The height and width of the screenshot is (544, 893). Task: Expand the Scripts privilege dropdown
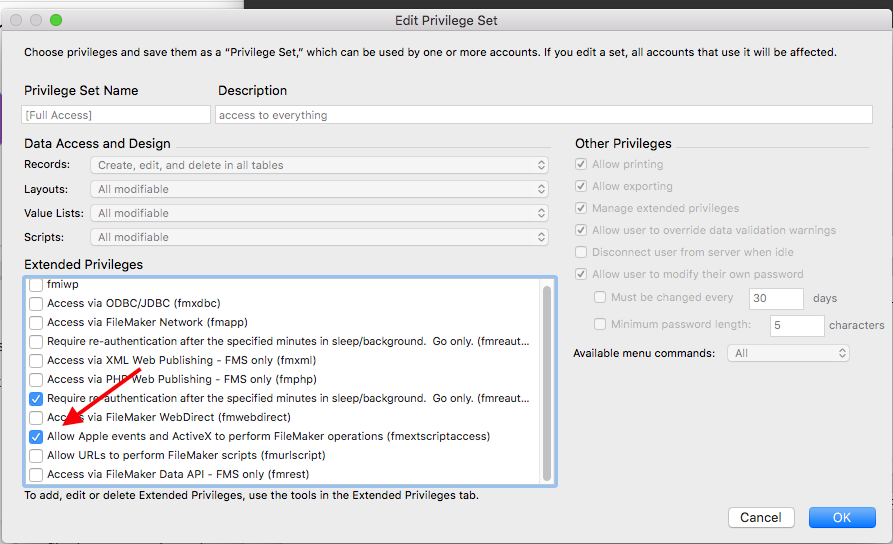(319, 237)
